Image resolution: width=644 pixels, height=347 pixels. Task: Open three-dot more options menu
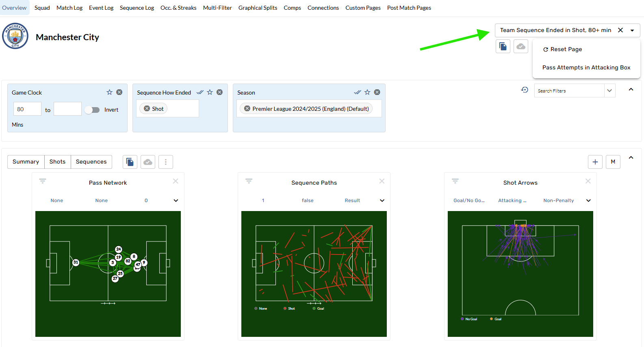[x=166, y=162]
